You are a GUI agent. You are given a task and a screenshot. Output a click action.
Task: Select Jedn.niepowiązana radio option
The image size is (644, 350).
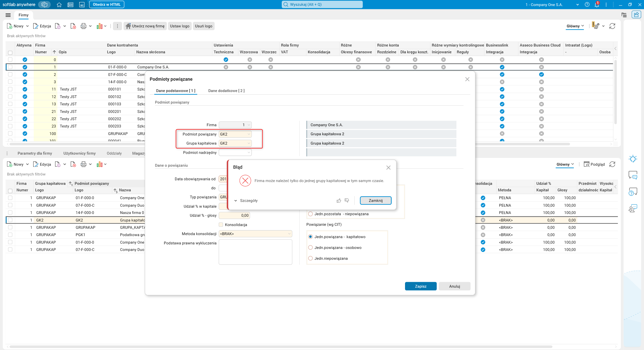tap(310, 258)
